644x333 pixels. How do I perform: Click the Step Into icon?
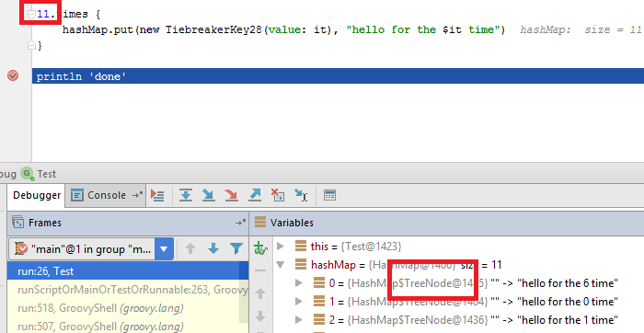[209, 195]
